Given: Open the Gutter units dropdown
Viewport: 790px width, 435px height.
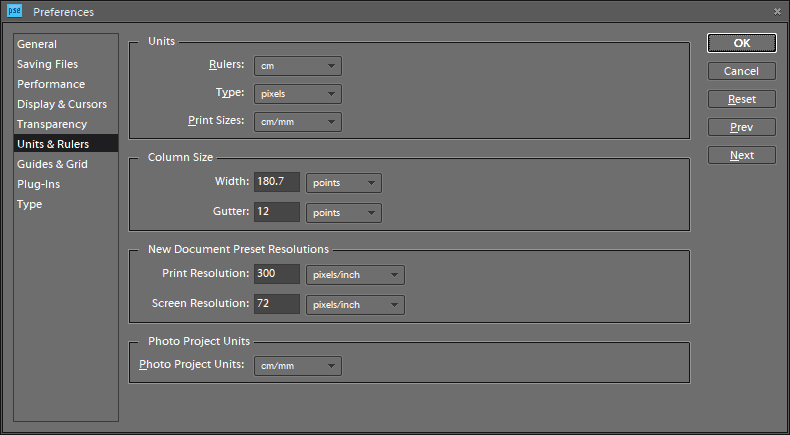Looking at the screenshot, I should [x=343, y=212].
